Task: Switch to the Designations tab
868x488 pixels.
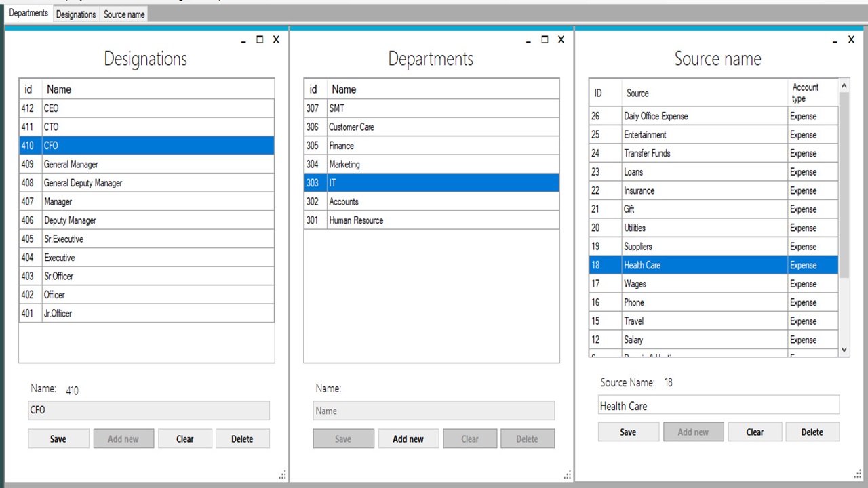Action: (75, 14)
